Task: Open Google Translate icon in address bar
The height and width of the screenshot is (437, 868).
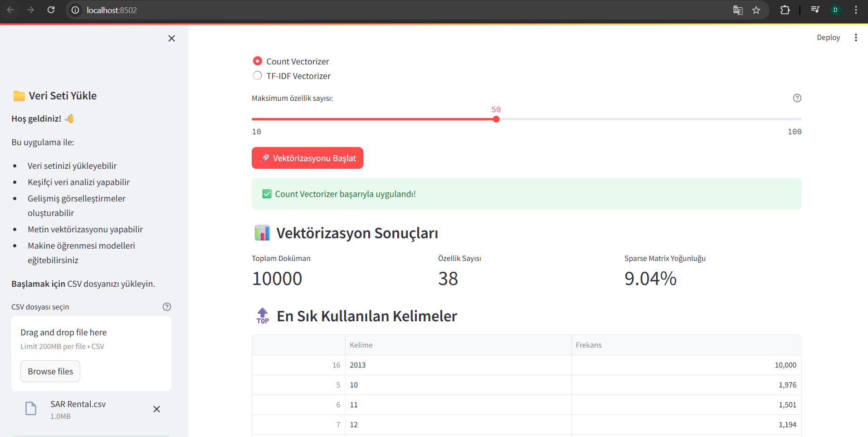Action: pyautogui.click(x=737, y=10)
